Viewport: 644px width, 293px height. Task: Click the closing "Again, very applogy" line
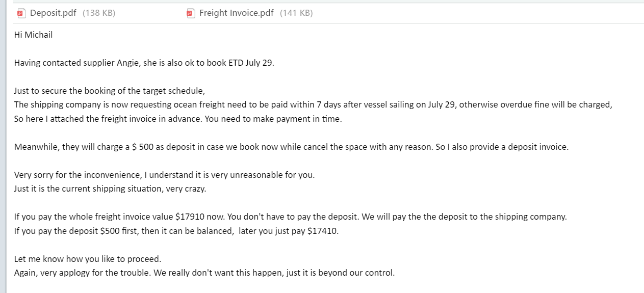204,273
